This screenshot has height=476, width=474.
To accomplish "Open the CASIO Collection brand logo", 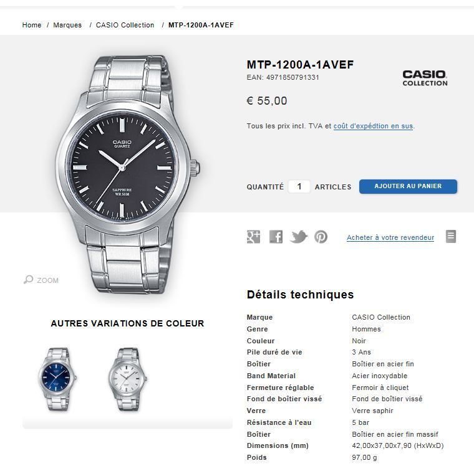I will pos(425,78).
